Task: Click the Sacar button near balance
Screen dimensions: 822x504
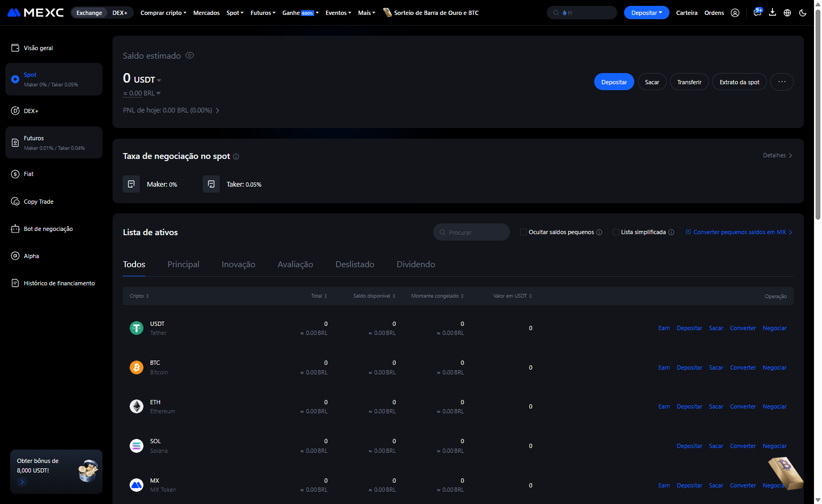Action: (x=652, y=82)
